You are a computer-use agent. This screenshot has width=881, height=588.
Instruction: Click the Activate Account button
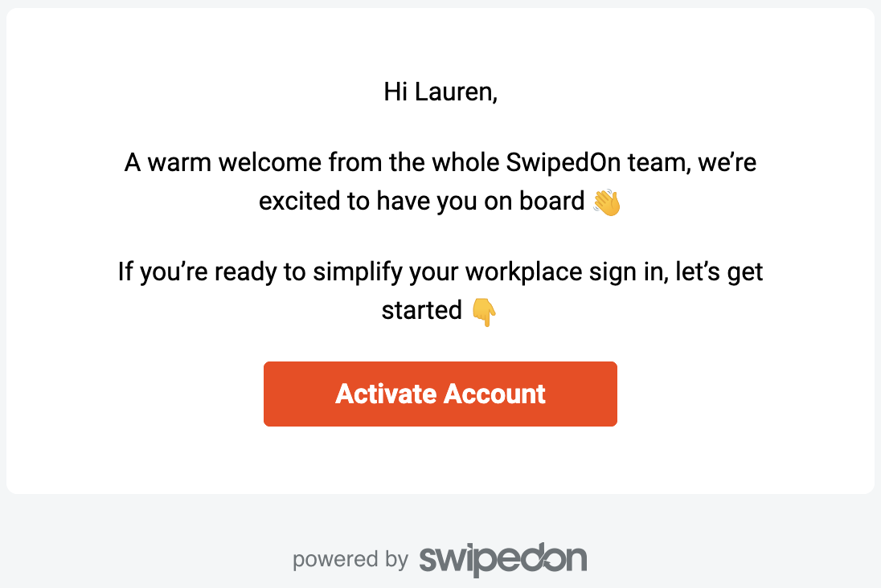point(440,394)
